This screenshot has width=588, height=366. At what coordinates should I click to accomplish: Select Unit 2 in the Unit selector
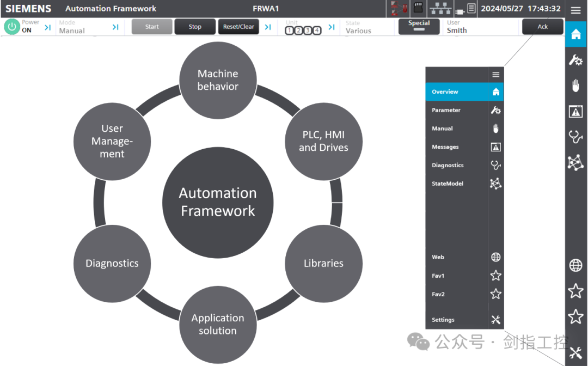pyautogui.click(x=298, y=30)
